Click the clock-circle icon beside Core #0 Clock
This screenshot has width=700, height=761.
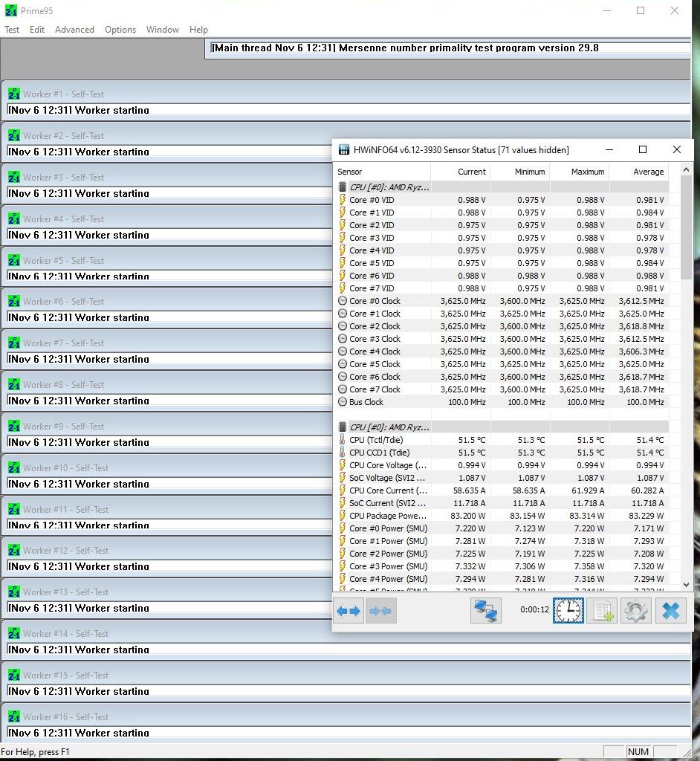pos(343,301)
